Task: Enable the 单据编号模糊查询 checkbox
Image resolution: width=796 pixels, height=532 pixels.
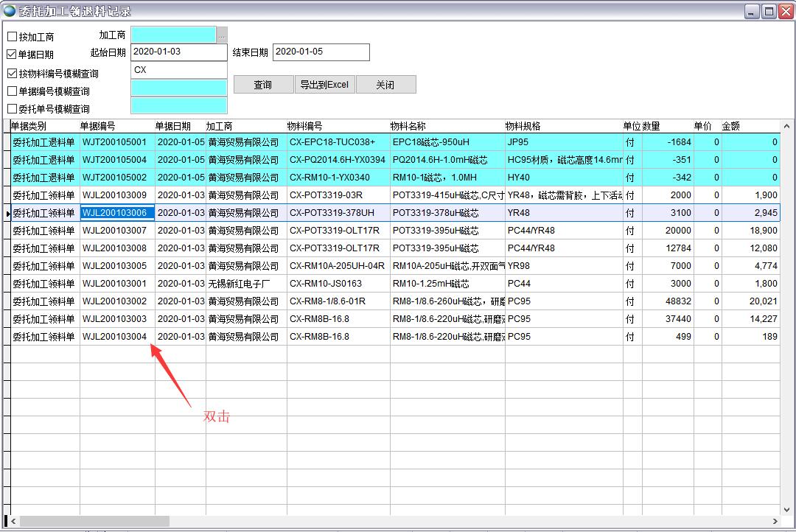Action: pyautogui.click(x=13, y=91)
